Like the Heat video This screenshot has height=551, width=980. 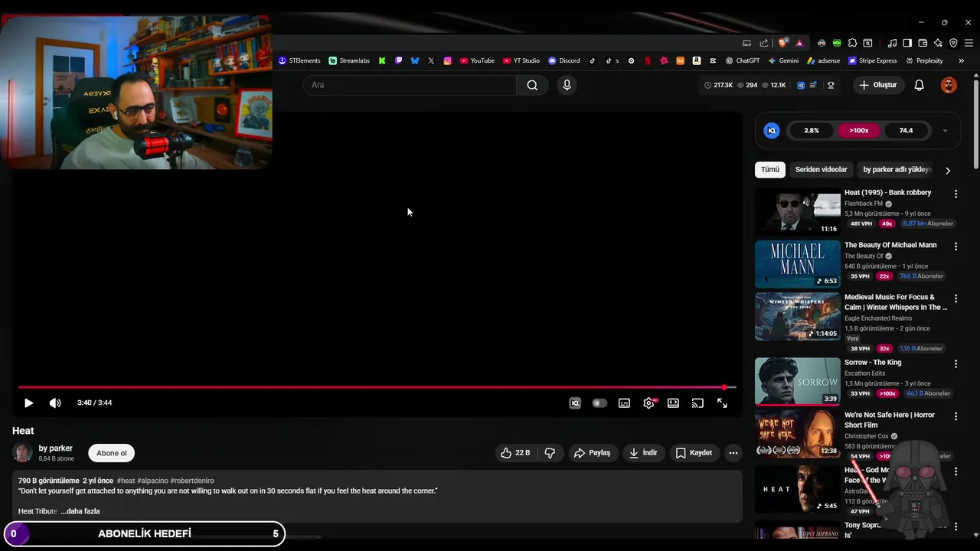515,453
